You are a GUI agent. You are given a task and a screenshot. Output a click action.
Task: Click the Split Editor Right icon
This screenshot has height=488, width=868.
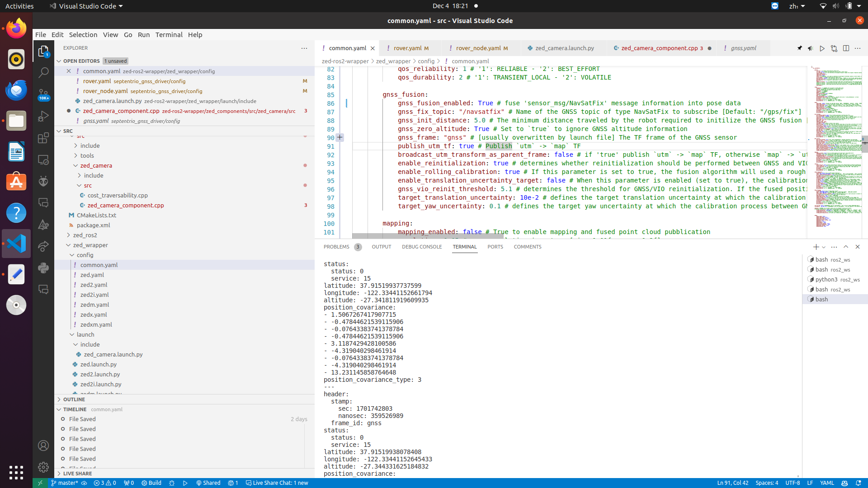point(846,48)
